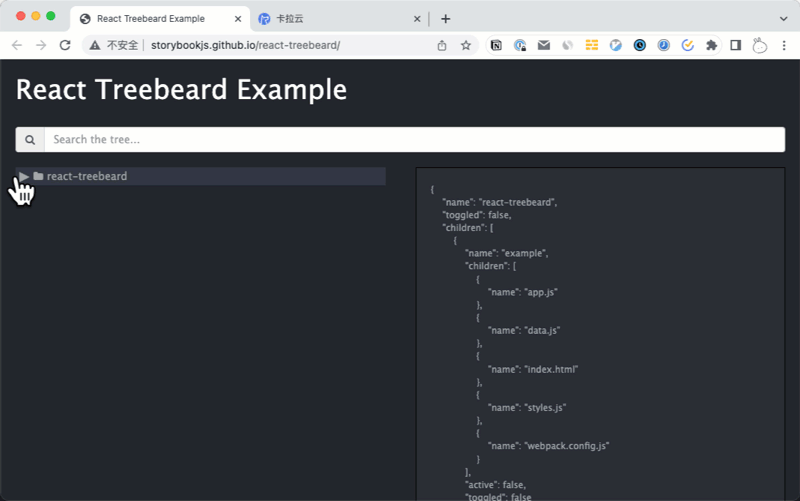Open the mail envelope extension
Viewport: 800px width, 501px height.
click(544, 45)
